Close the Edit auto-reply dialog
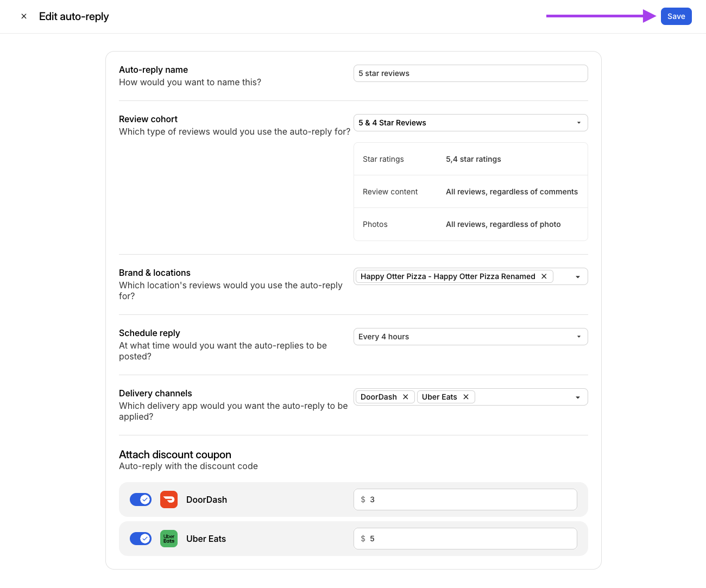This screenshot has width=706, height=588. click(24, 16)
